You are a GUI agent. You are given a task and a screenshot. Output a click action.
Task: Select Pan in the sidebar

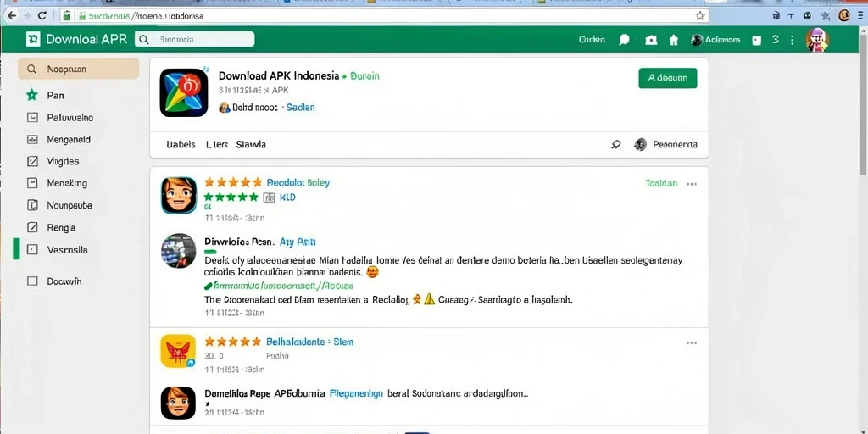[56, 95]
